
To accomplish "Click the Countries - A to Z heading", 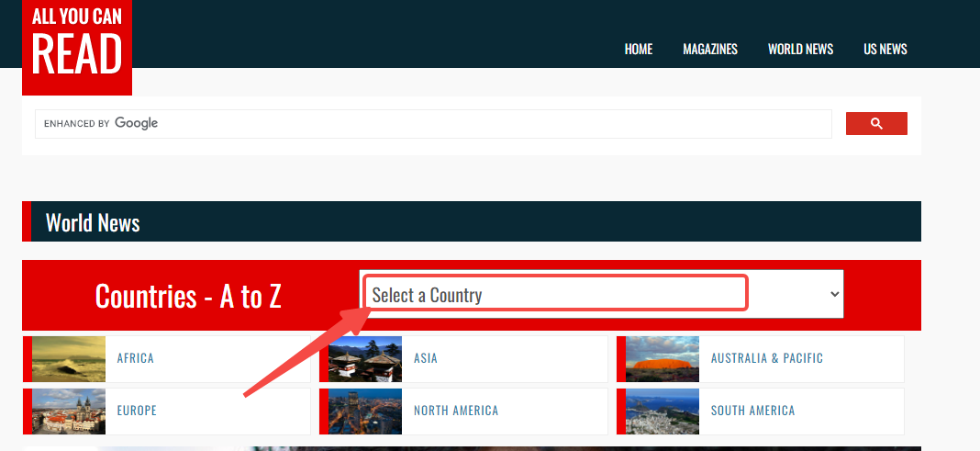I will pos(188,296).
